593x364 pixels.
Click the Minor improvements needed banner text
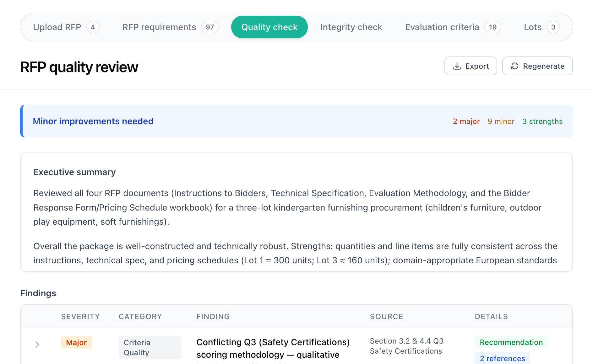(93, 121)
